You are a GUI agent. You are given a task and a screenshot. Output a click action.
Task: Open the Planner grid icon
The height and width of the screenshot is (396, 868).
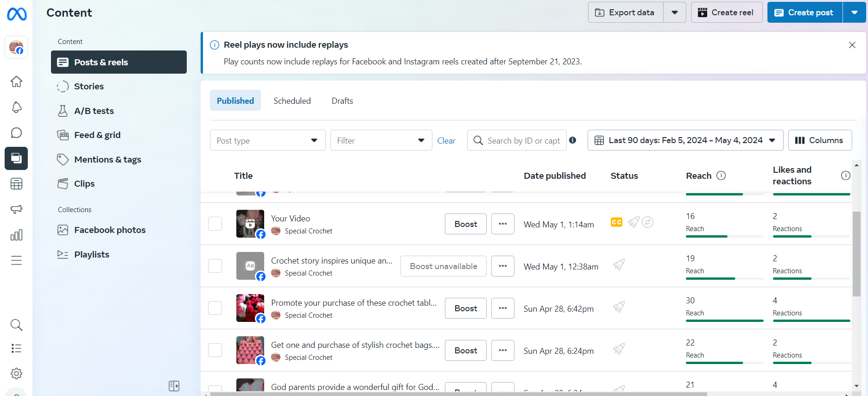(16, 184)
